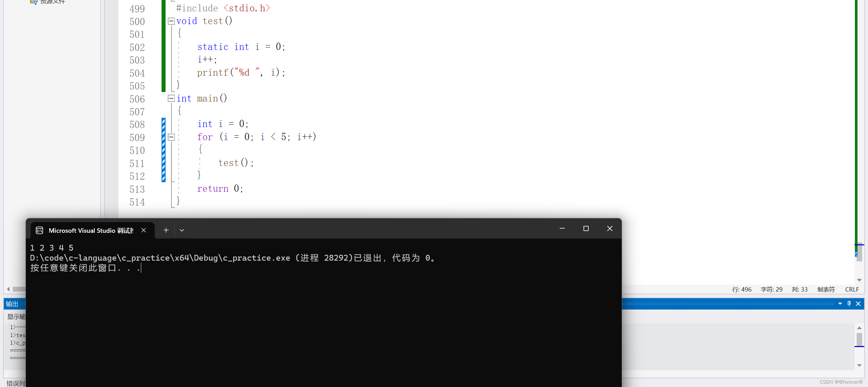Image resolution: width=868 pixels, height=387 pixels.
Task: Open terminal tab dropdown chevron
Action: pos(182,230)
